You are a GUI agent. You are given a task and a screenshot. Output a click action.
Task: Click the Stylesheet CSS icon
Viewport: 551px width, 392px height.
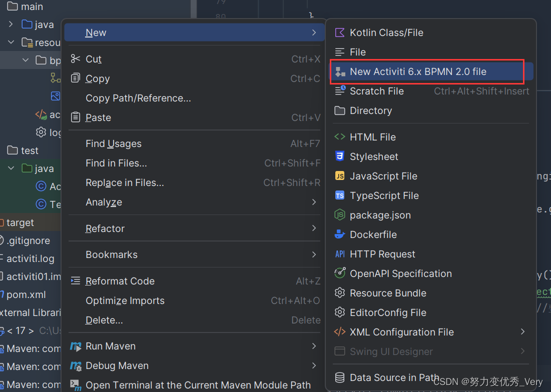tap(339, 156)
